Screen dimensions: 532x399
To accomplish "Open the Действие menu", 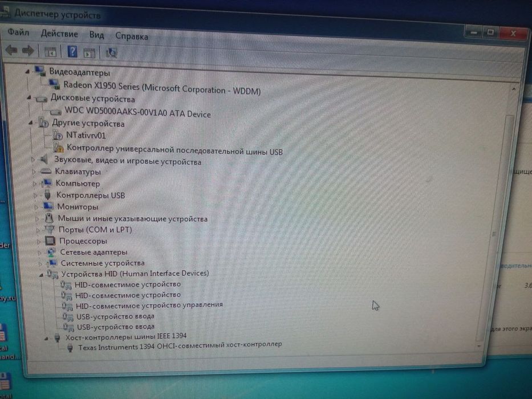I will (59, 34).
